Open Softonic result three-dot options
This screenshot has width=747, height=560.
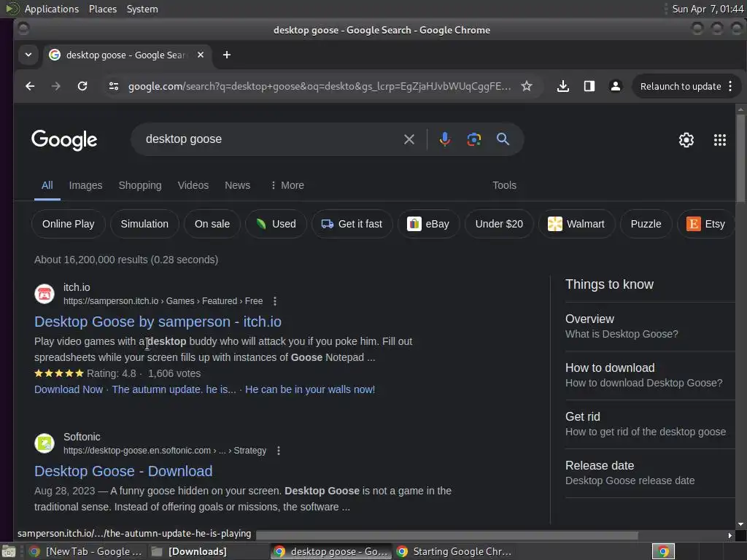click(279, 451)
